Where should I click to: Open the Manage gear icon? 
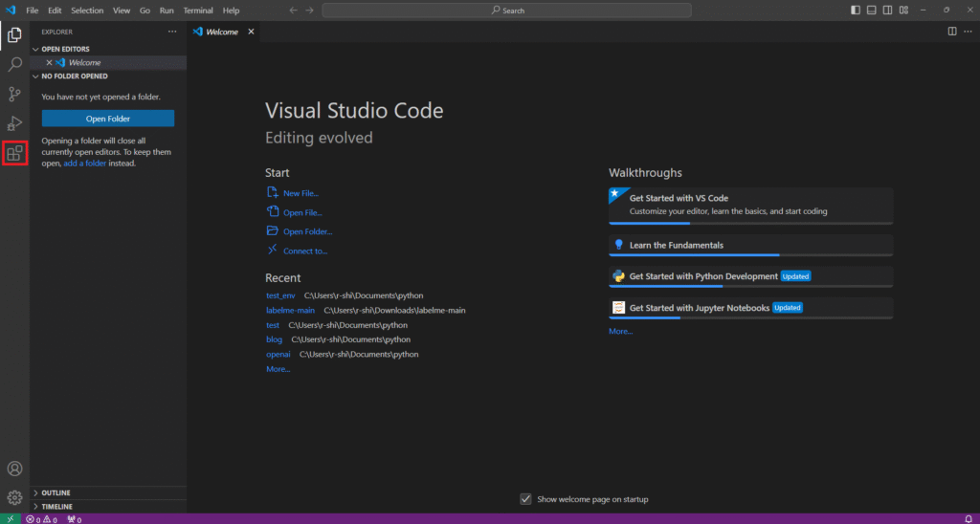pos(14,497)
